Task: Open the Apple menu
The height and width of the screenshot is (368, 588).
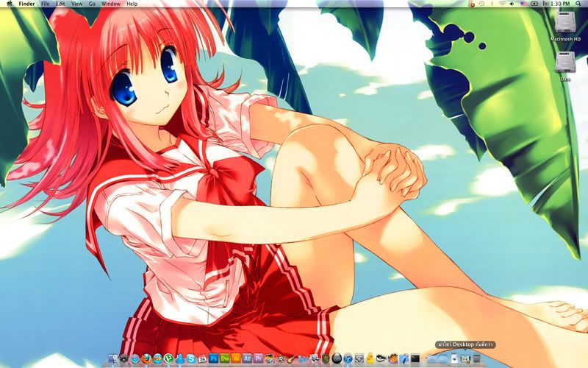Action: pos(10,4)
